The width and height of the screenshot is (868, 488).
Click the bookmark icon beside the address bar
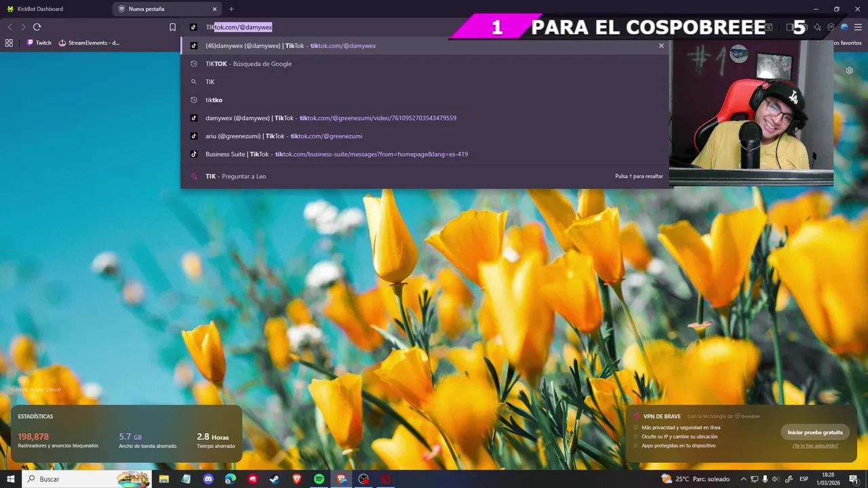[x=172, y=27]
